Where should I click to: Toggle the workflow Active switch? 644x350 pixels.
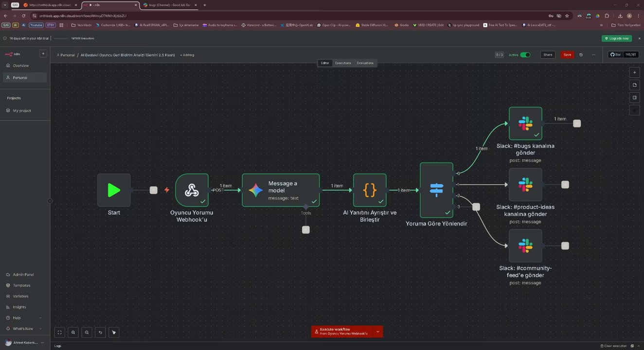pos(525,55)
